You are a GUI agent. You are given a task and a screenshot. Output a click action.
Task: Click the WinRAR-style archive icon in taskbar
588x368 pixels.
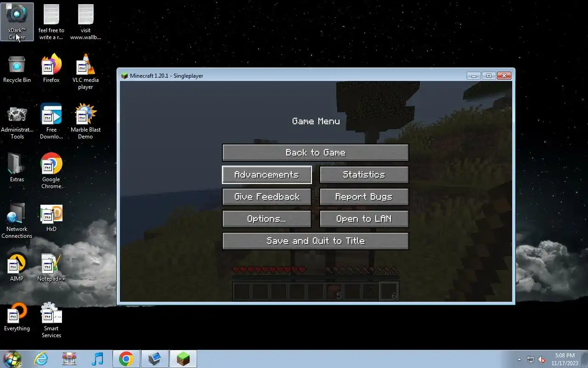tap(69, 359)
